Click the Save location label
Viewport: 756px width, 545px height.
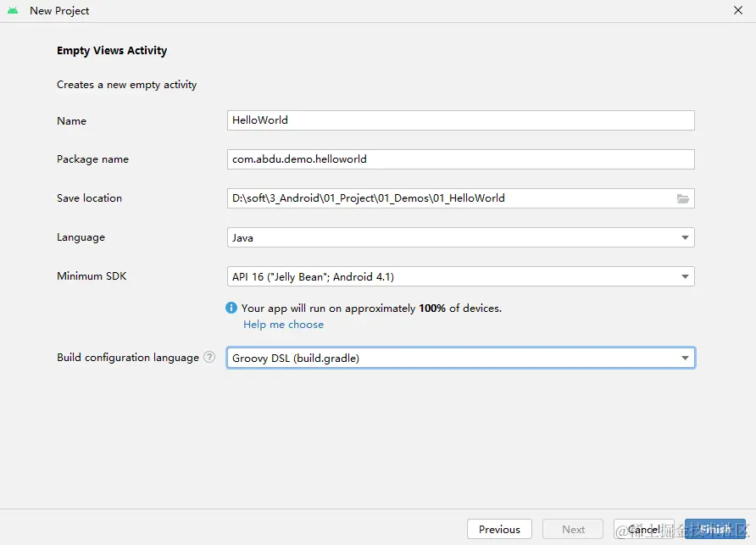point(89,198)
